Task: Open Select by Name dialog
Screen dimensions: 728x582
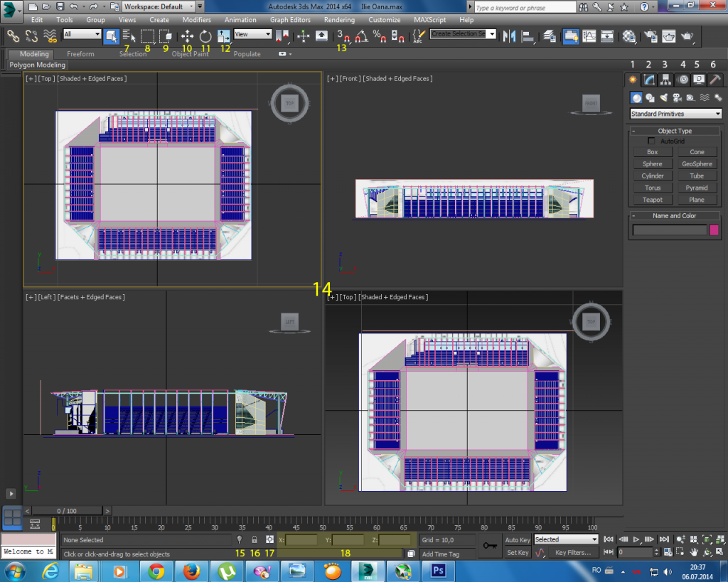Action: (x=129, y=36)
